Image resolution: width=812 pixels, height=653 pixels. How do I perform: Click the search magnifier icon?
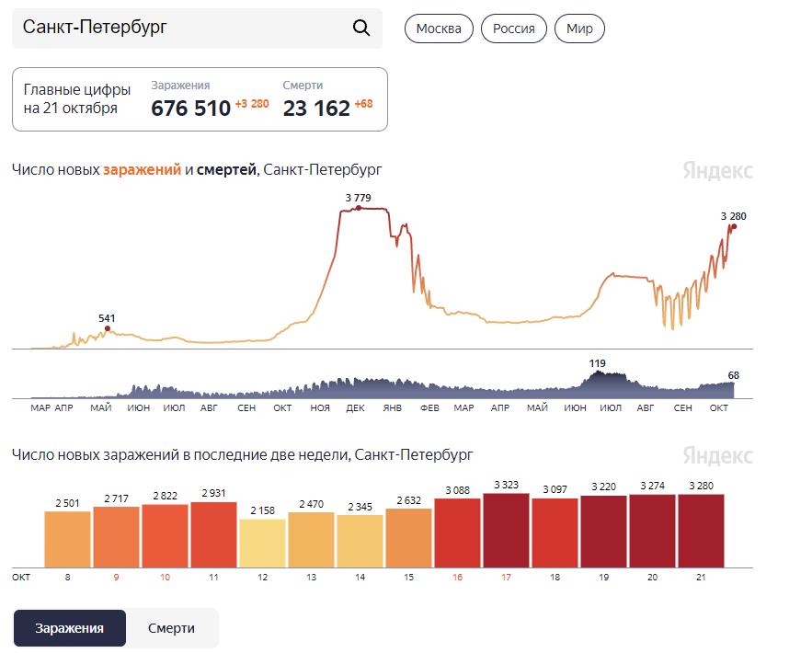(361, 28)
